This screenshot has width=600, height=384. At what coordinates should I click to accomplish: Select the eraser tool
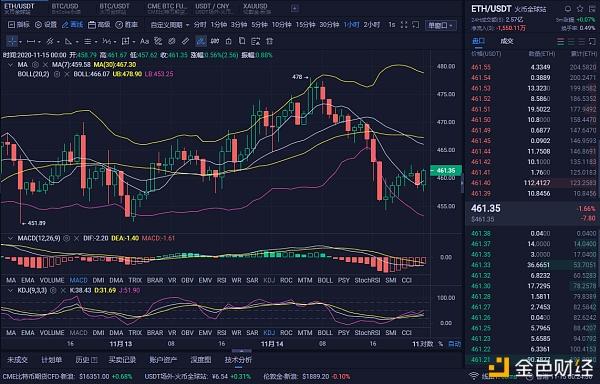click(x=185, y=41)
